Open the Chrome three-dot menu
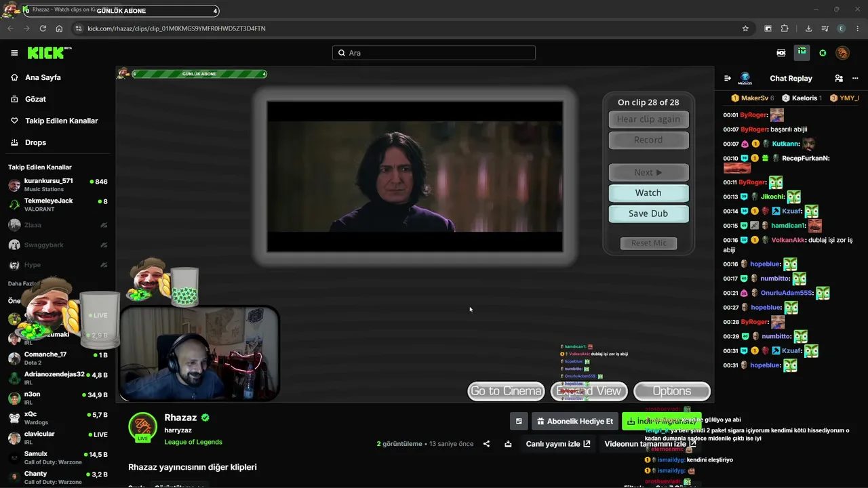This screenshot has width=868, height=488. coord(858,28)
